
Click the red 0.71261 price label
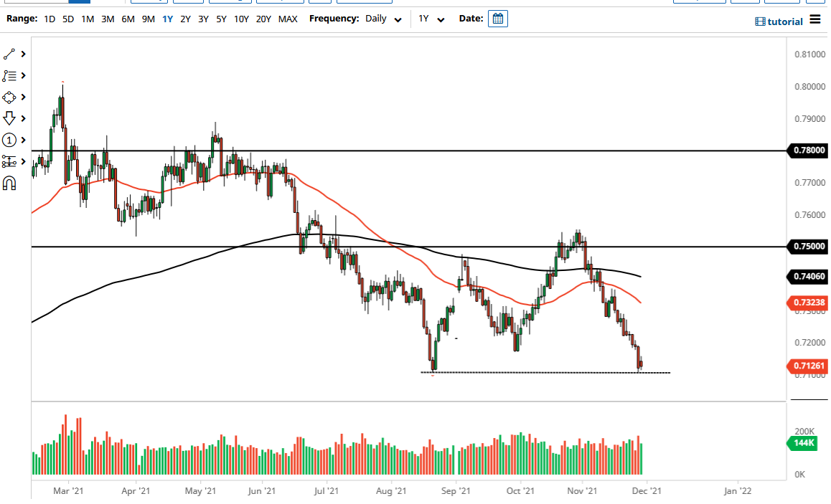[x=807, y=366]
